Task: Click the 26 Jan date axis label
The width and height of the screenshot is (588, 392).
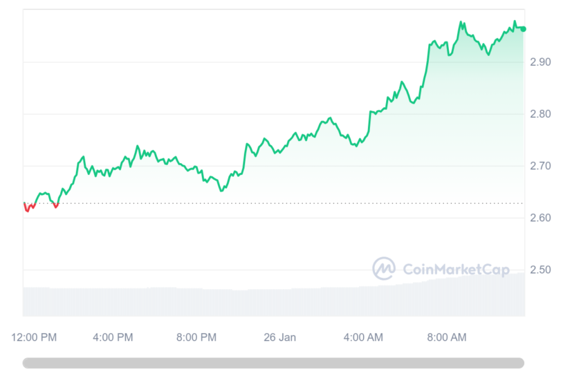Action: 279,337
